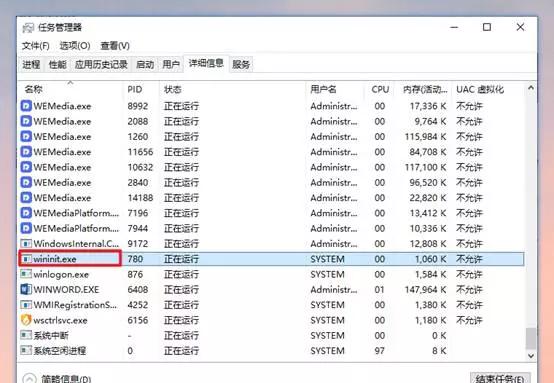Image resolution: width=554 pixels, height=383 pixels.
Task: Minimize the Task Manager window
Action: pyautogui.click(x=454, y=27)
